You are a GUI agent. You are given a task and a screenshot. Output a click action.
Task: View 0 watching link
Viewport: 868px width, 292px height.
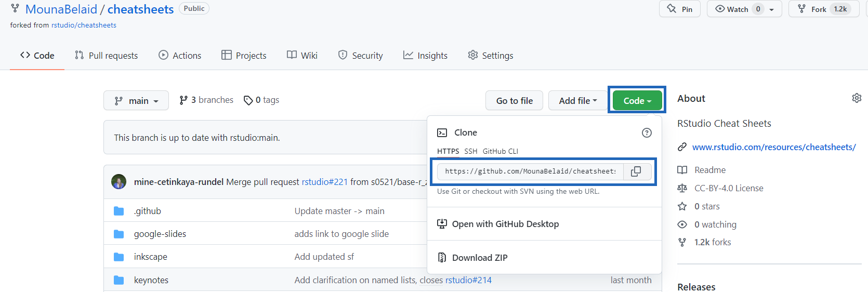tap(715, 224)
